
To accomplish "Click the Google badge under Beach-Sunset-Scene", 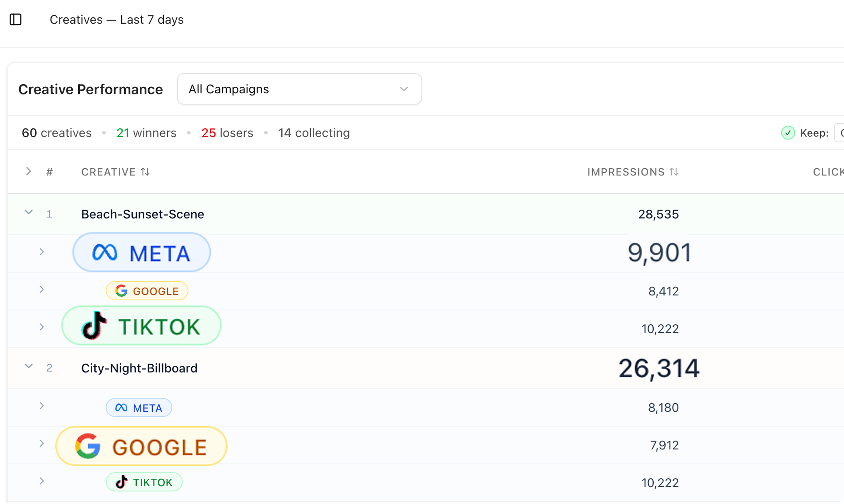I will (147, 291).
